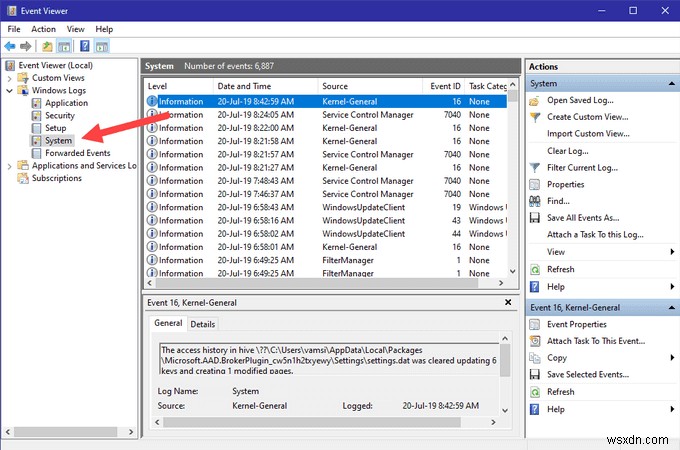Open the Setup log
This screenshot has height=450, width=680.
click(56, 128)
